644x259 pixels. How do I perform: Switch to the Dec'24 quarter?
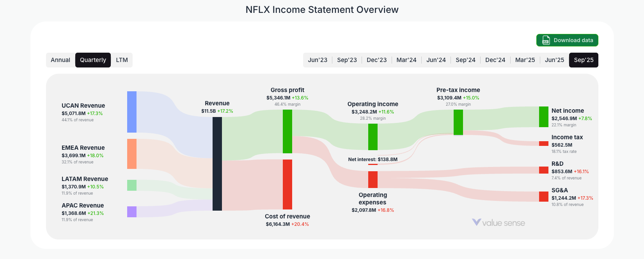pos(495,60)
